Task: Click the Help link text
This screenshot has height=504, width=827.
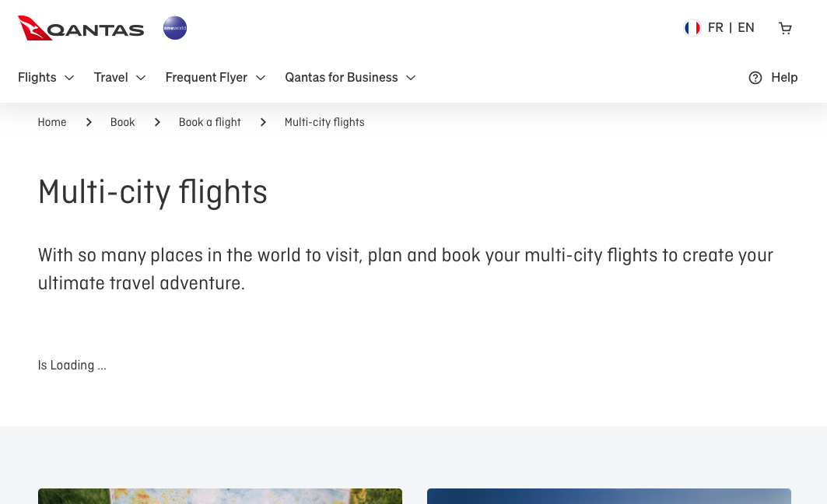Action: coord(784,78)
